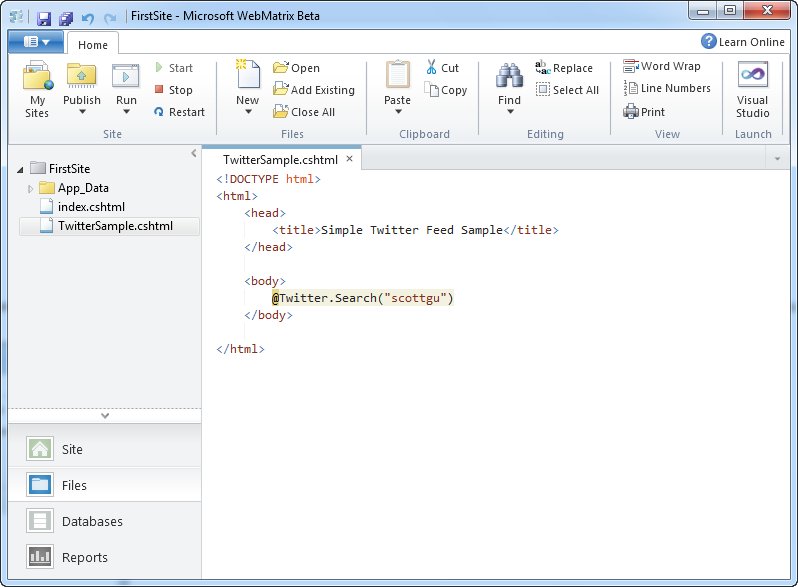Stop the site using the Stop button
The image size is (798, 587).
point(174,90)
